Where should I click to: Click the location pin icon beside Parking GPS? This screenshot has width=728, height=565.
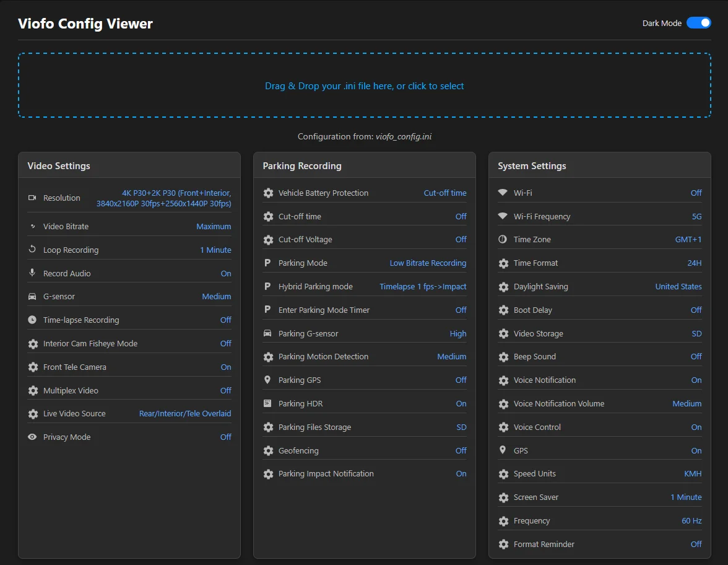coord(267,380)
